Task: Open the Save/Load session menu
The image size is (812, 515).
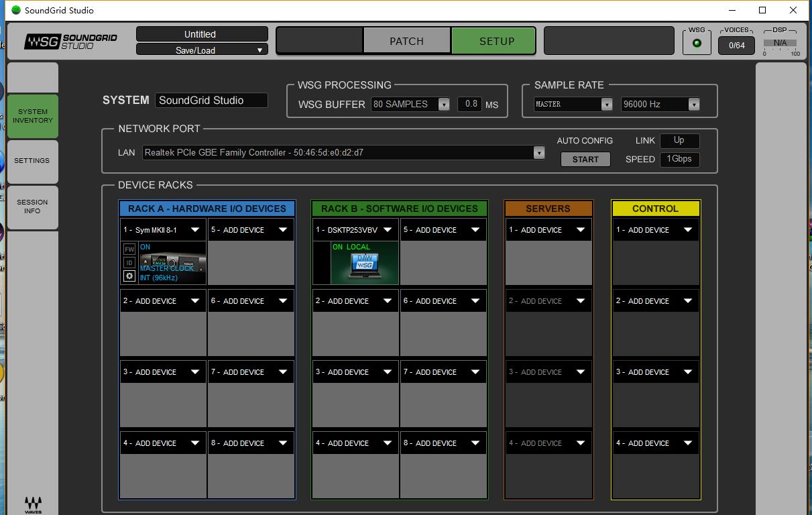Action: pos(202,50)
